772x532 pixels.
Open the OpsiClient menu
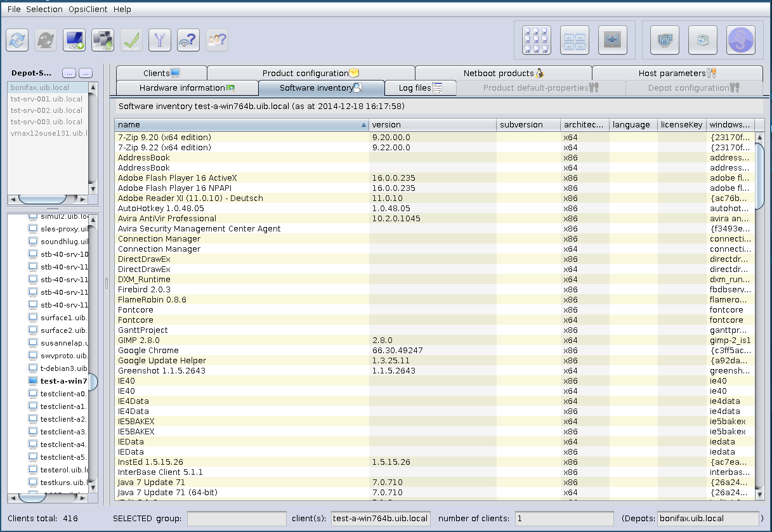(88, 9)
